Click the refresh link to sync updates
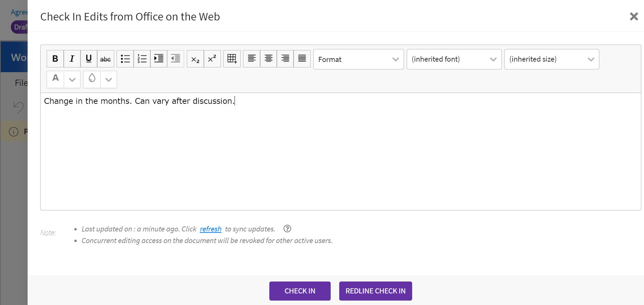The height and width of the screenshot is (305, 644). 210,229
